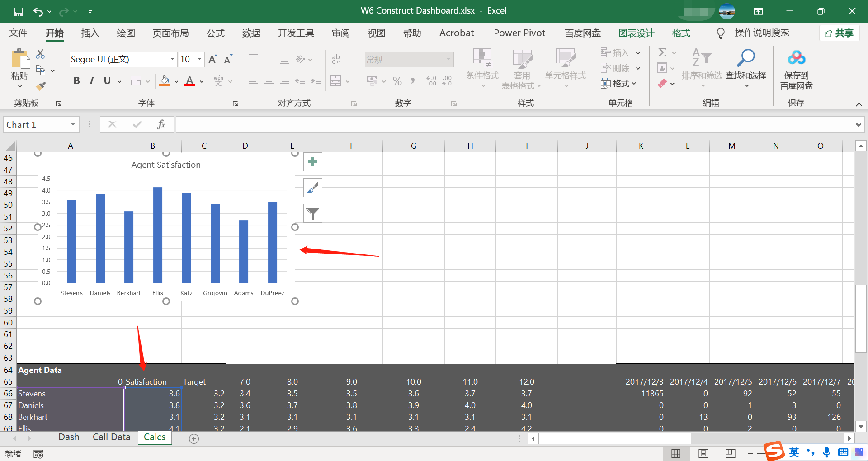This screenshot has height=461, width=868.
Task: Switch to the Dash sheet tab
Action: tap(69, 437)
